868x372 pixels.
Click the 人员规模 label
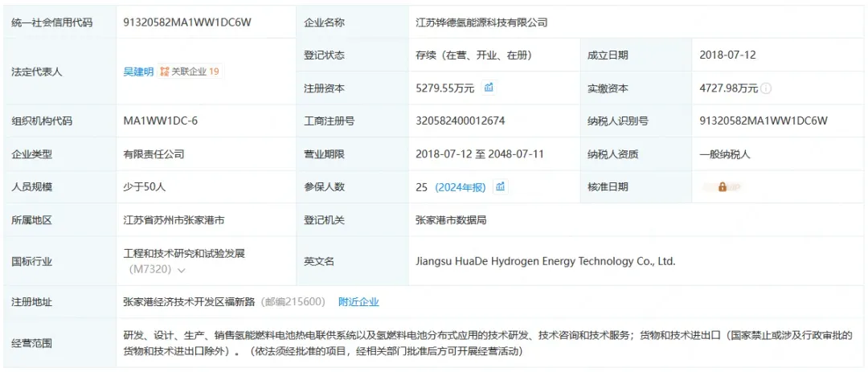tap(31, 187)
